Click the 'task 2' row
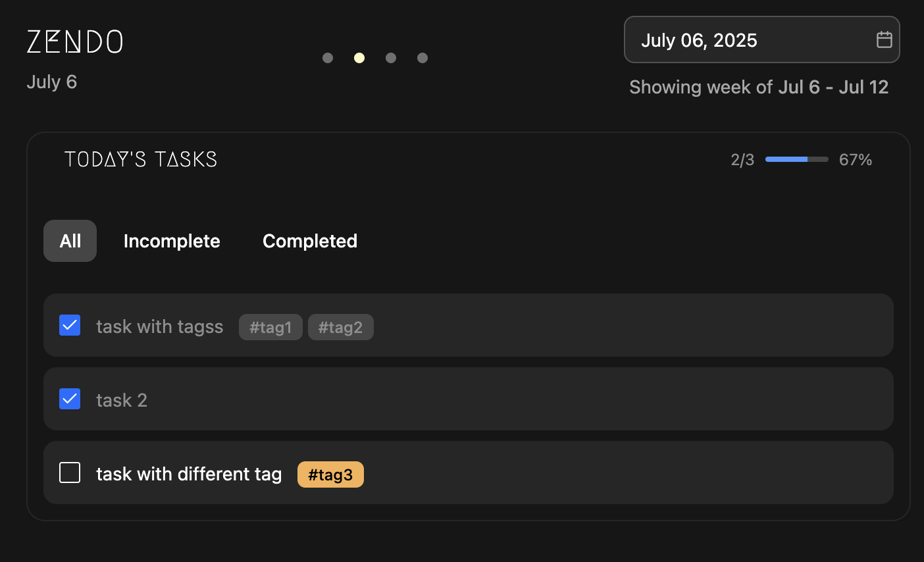924x562 pixels. pos(469,399)
